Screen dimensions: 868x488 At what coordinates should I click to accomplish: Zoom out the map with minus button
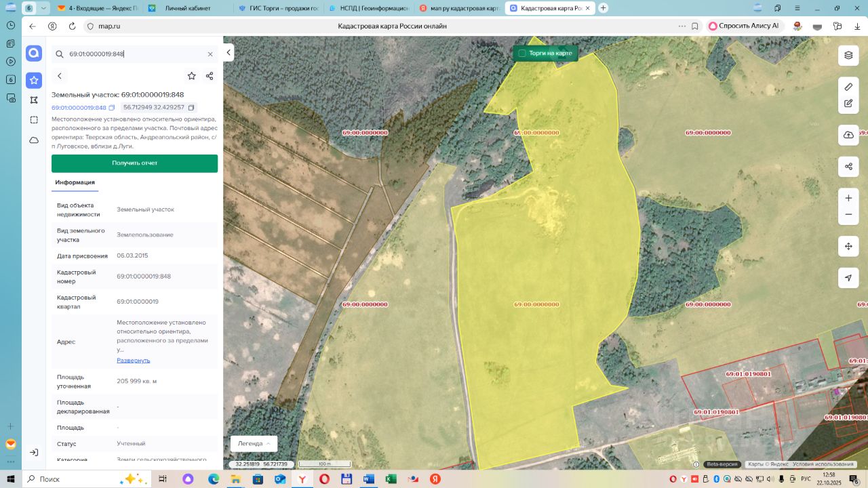848,215
